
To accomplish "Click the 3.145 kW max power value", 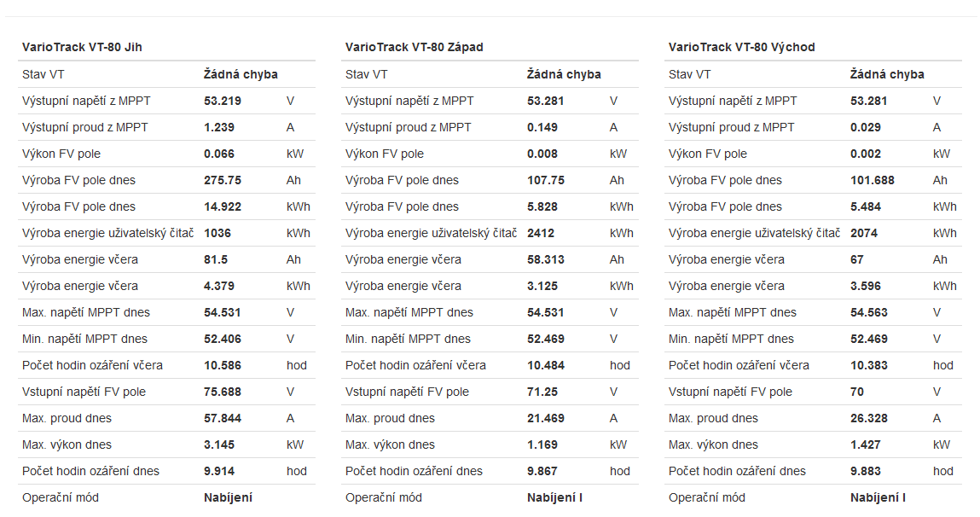I will (x=219, y=444).
